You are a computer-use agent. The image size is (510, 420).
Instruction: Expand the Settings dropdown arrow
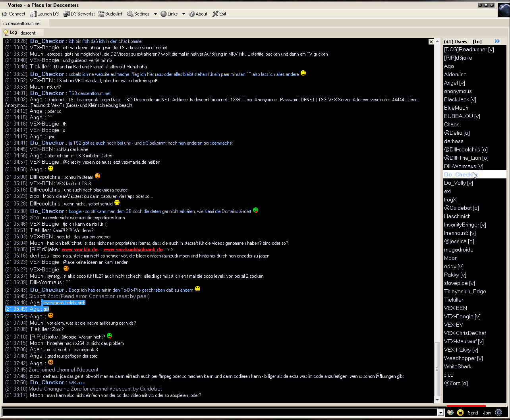(155, 14)
